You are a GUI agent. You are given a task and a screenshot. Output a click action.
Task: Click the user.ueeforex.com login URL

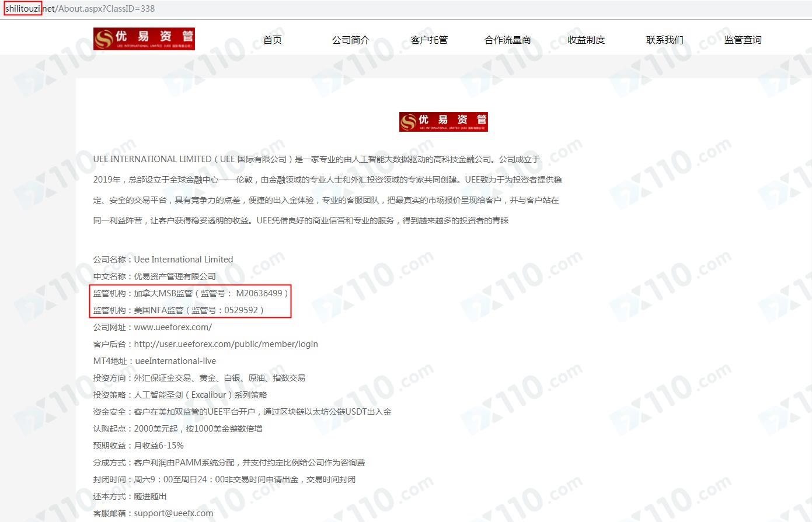[226, 344]
